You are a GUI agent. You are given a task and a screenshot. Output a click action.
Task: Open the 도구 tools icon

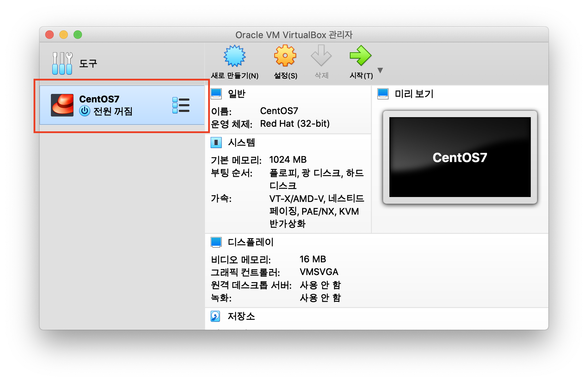[62, 64]
